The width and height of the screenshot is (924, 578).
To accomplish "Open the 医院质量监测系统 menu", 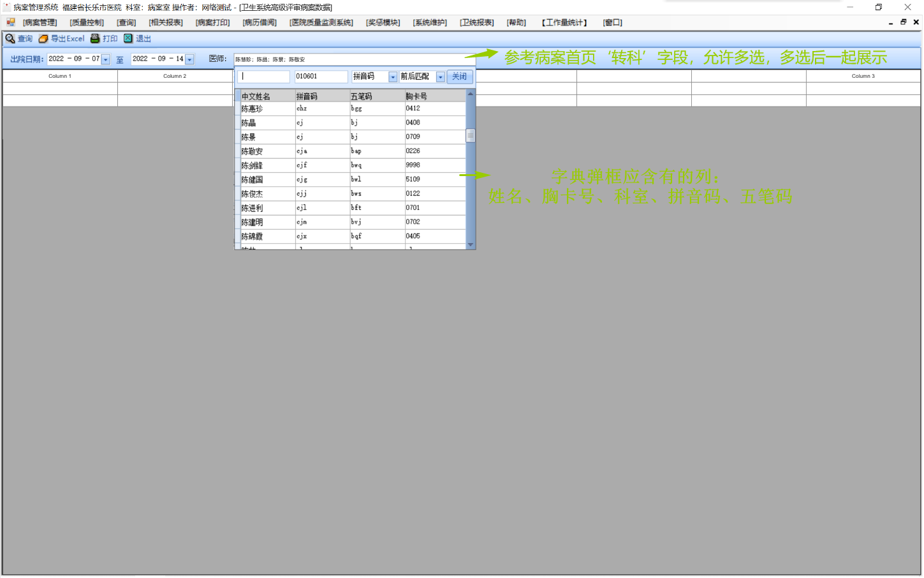I will pos(321,23).
